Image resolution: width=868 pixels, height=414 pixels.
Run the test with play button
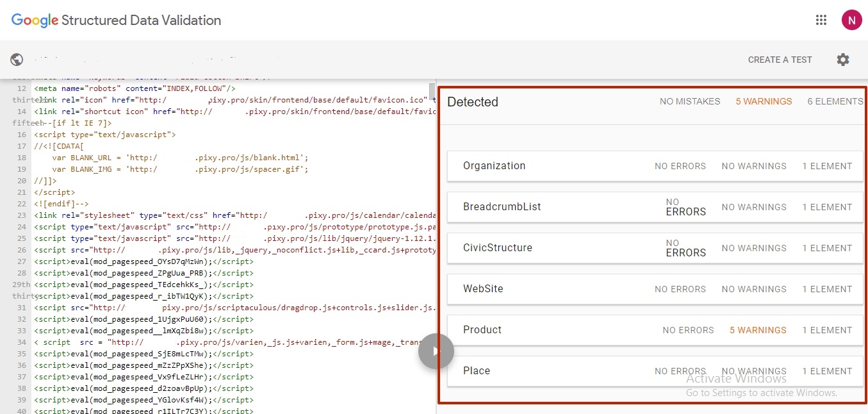click(436, 351)
